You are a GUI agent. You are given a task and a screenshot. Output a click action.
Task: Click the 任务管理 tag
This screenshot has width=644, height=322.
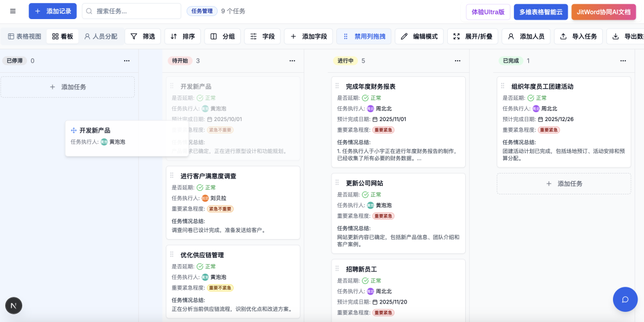[202, 11]
